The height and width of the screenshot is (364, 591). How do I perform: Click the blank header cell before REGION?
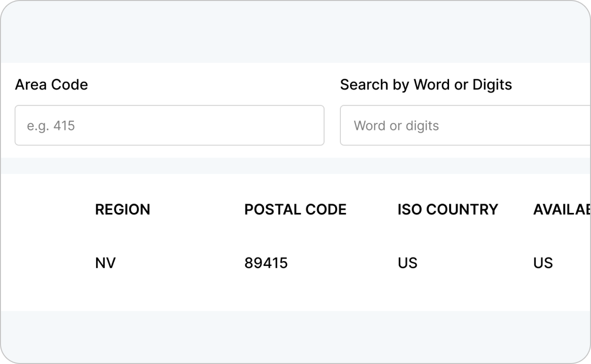pos(46,210)
